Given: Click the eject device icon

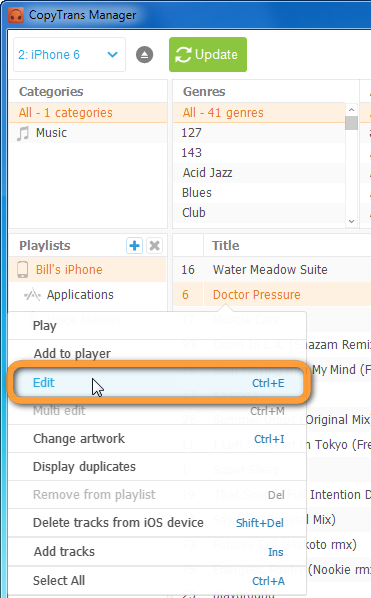Looking at the screenshot, I should tap(145, 55).
